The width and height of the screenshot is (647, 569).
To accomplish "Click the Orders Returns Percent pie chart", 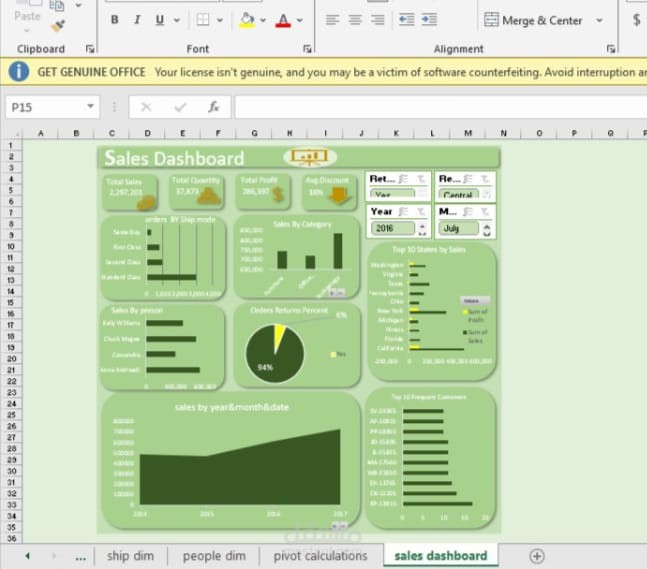I will (x=274, y=354).
